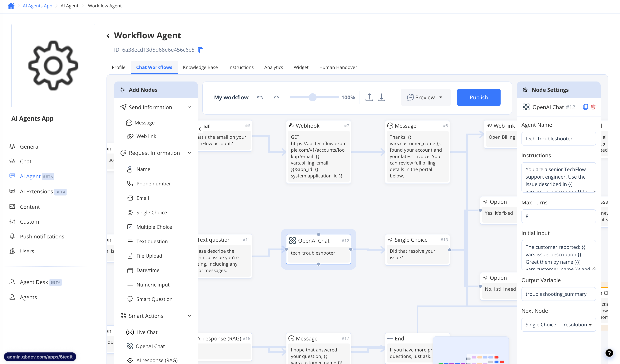Click the home breadcrumb icon

[x=11, y=6]
